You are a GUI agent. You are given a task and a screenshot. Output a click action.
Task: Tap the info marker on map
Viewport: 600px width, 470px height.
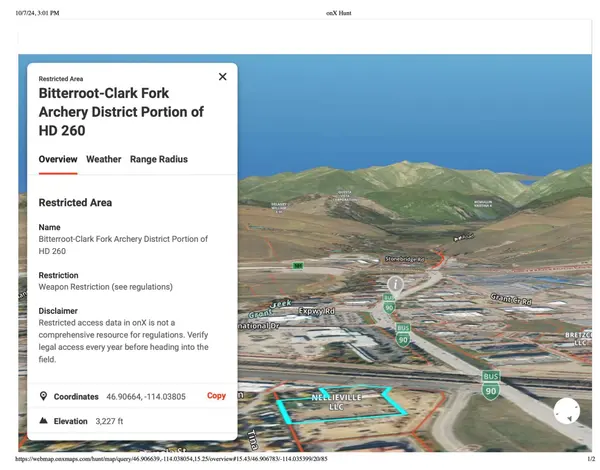pyautogui.click(x=396, y=285)
